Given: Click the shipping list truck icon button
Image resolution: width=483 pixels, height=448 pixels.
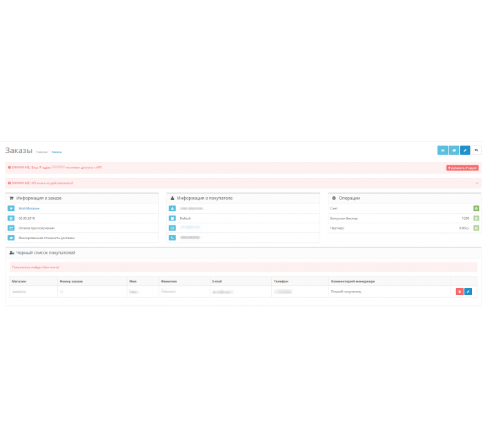Looking at the screenshot, I should click(x=454, y=150).
